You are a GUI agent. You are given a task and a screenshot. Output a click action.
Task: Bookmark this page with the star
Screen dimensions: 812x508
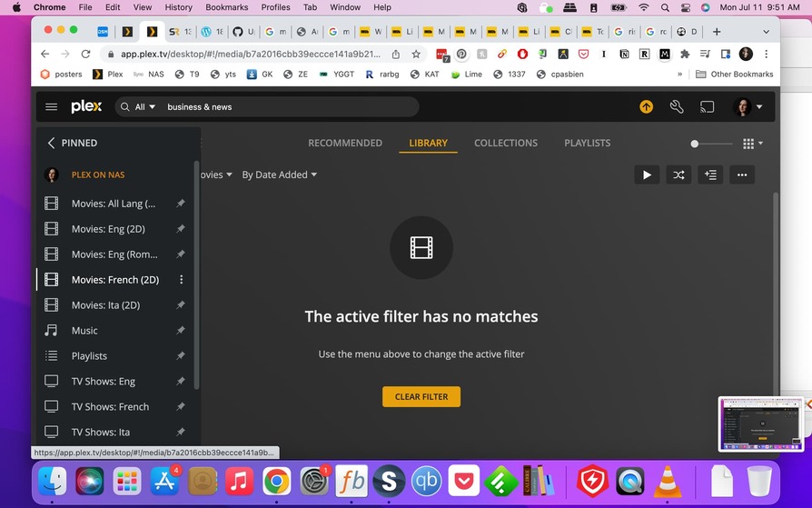pos(416,54)
